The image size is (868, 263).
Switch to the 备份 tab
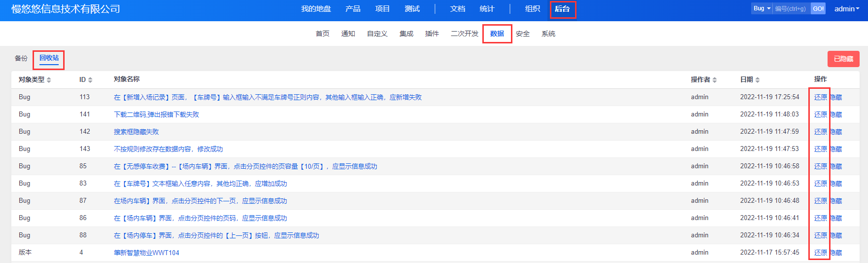(21, 58)
